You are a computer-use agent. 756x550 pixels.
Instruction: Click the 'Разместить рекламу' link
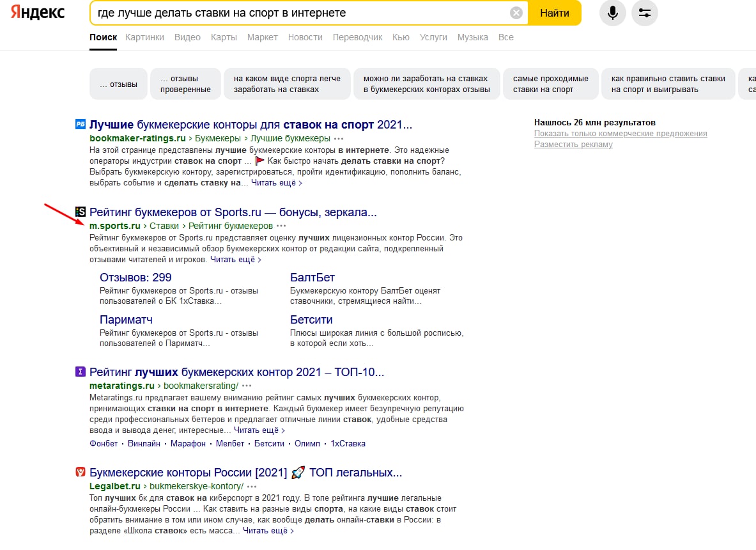click(573, 145)
